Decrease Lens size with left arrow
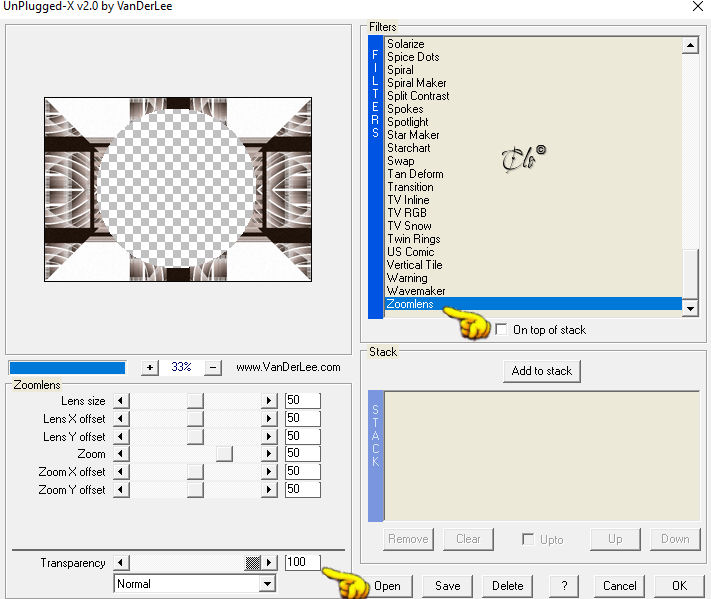 [x=121, y=401]
